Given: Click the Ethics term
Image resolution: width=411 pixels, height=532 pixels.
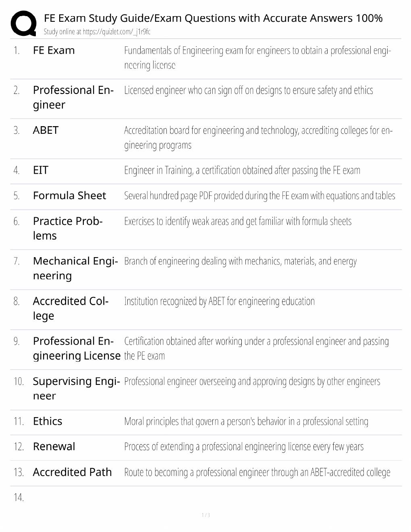Looking at the screenshot, I should click(x=48, y=421).
